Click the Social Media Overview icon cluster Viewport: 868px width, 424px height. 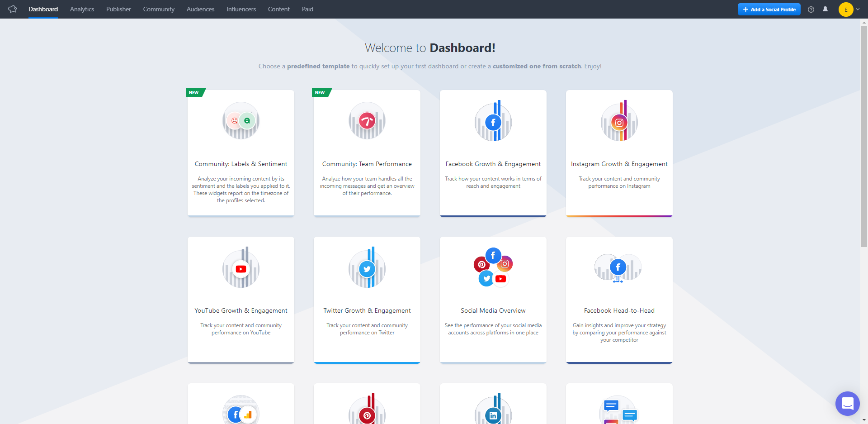493,267
